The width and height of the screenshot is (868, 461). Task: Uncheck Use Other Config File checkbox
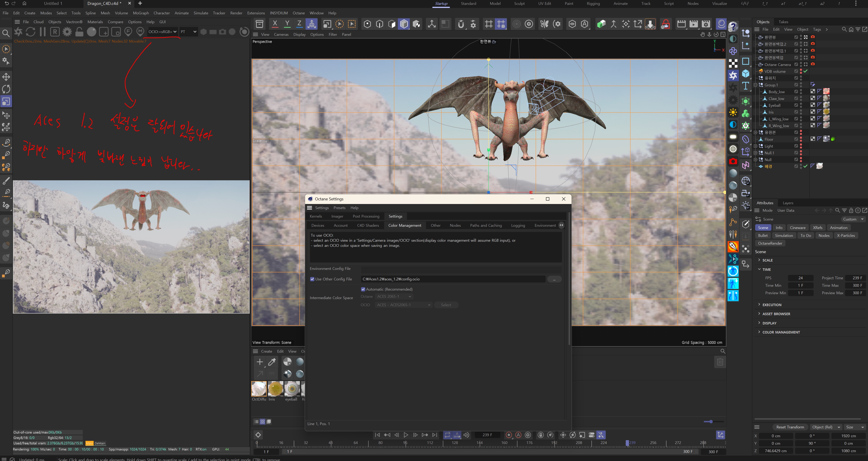312,279
